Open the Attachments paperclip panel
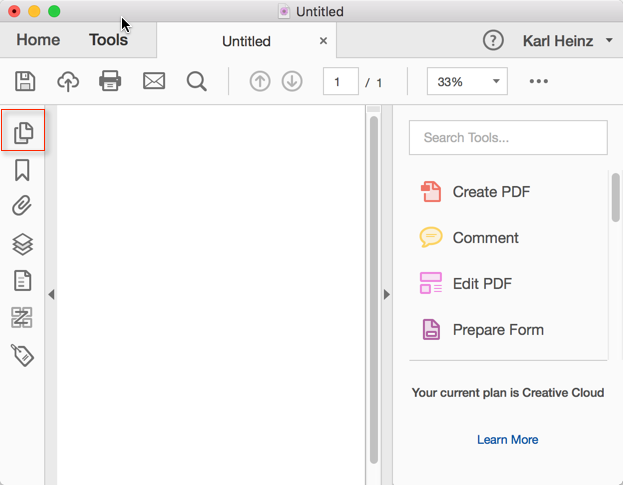Image resolution: width=623 pixels, height=485 pixels. point(22,207)
